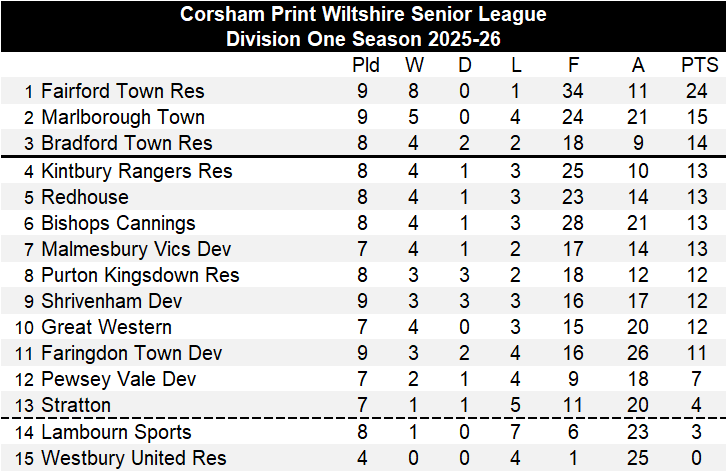Click Kintbury Rangers Res team name
Image resolution: width=726 pixels, height=471 pixels.
(137, 171)
